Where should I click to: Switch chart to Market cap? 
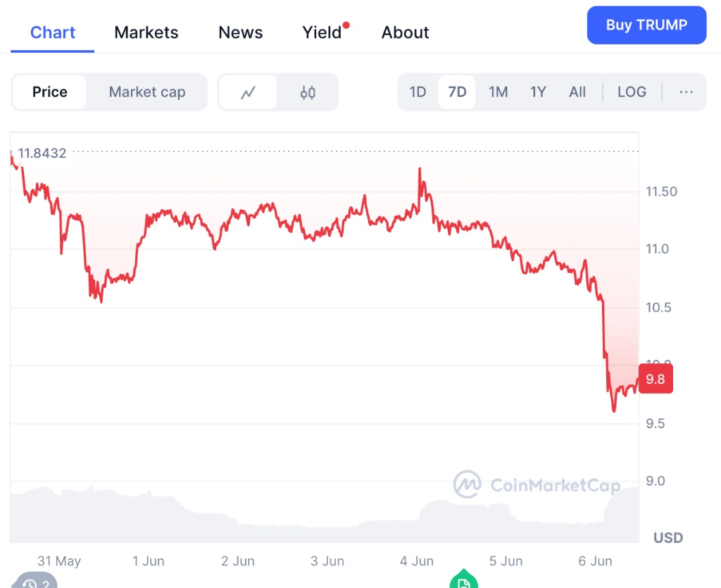coord(147,92)
